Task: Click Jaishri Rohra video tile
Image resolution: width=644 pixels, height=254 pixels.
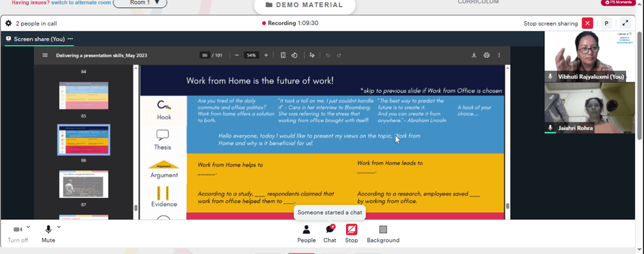Action: 589,108
